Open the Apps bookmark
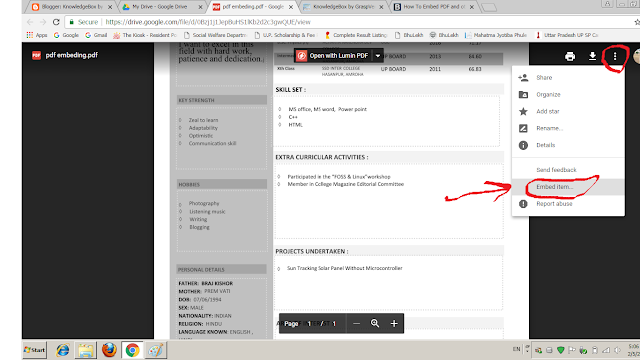Viewport: 640px width, 360px height. point(37,35)
